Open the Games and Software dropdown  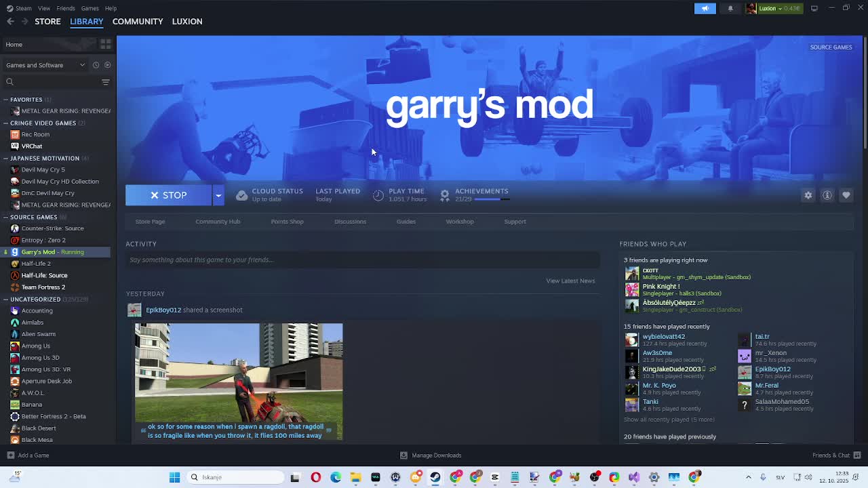(45, 65)
